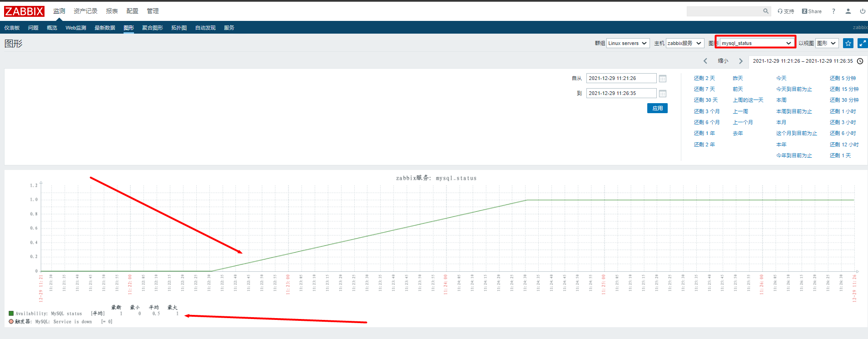Open the host dropdown zabbix服务
This screenshot has width=868, height=339.
(685, 43)
